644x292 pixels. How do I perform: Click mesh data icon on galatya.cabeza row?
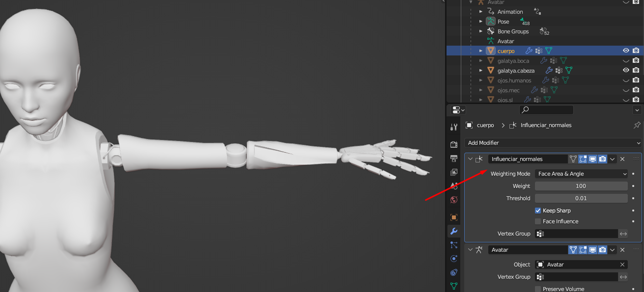click(569, 70)
